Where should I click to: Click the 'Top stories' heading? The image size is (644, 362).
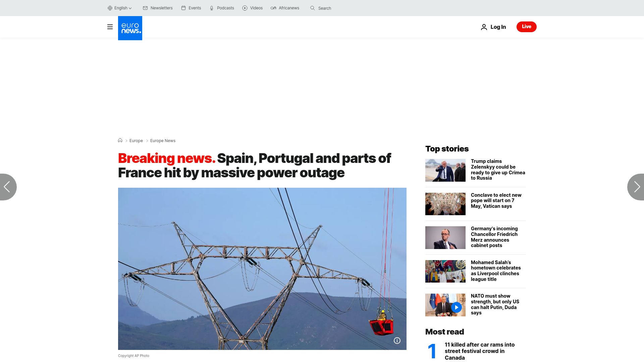(447, 149)
